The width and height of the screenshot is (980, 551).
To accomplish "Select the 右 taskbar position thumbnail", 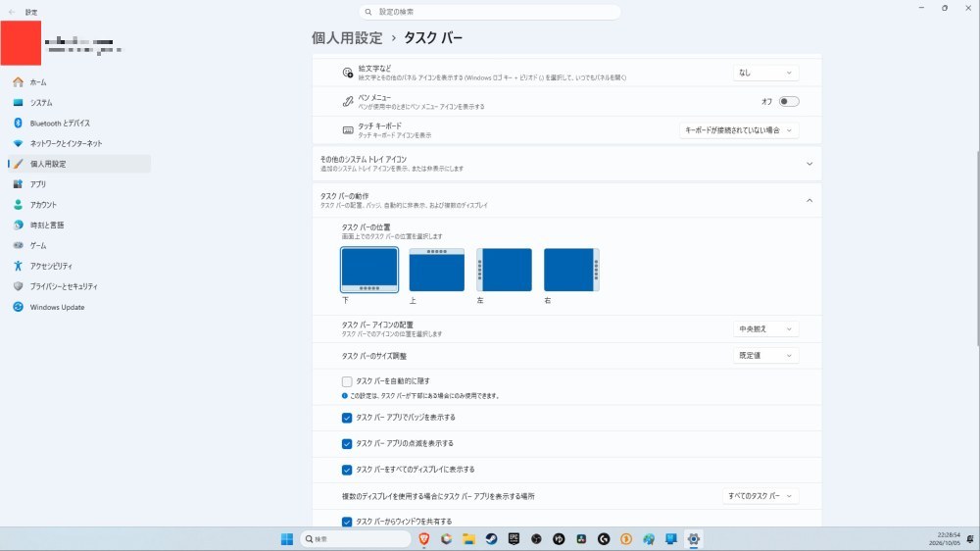I will coord(572,270).
